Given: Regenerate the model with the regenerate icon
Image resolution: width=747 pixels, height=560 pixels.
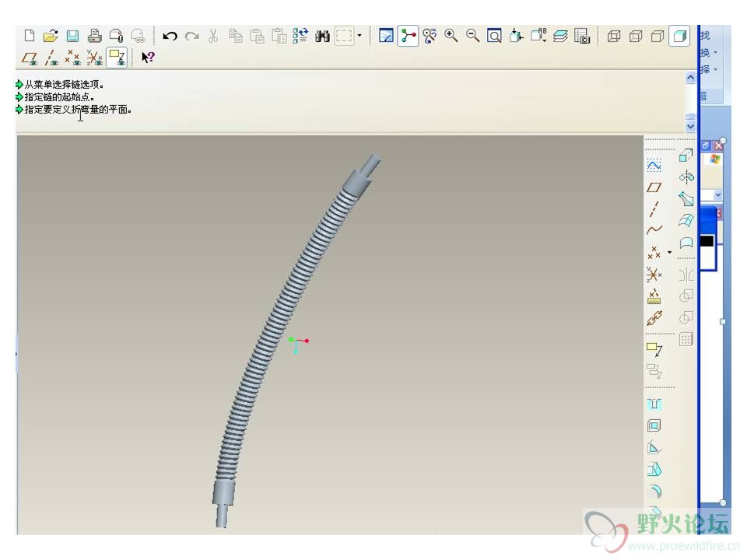Looking at the screenshot, I should [300, 36].
